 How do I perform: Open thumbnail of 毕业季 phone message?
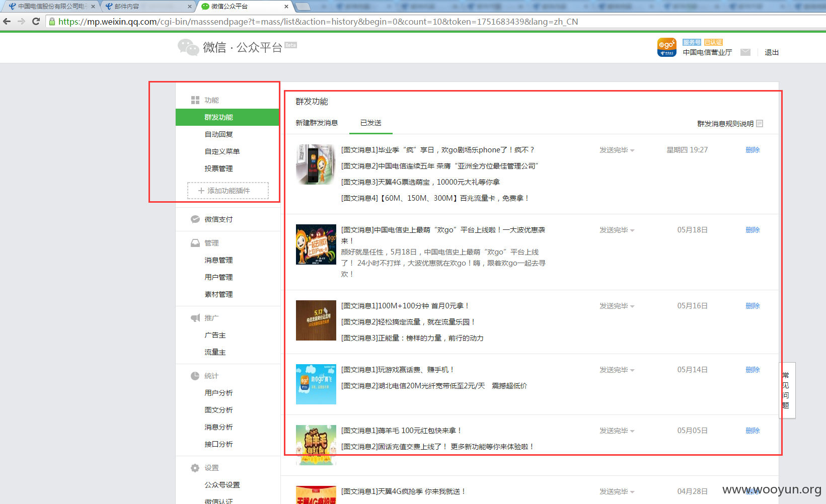[316, 164]
